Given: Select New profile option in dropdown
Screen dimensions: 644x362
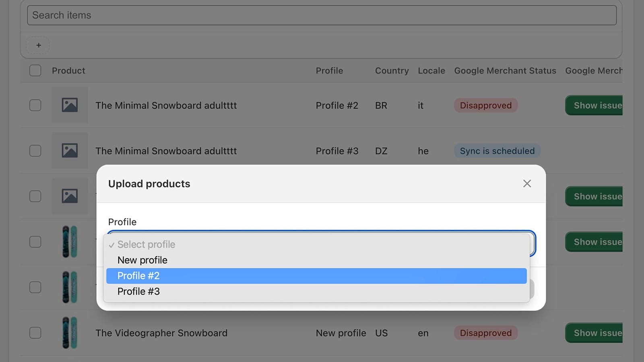Looking at the screenshot, I should click(x=316, y=260).
